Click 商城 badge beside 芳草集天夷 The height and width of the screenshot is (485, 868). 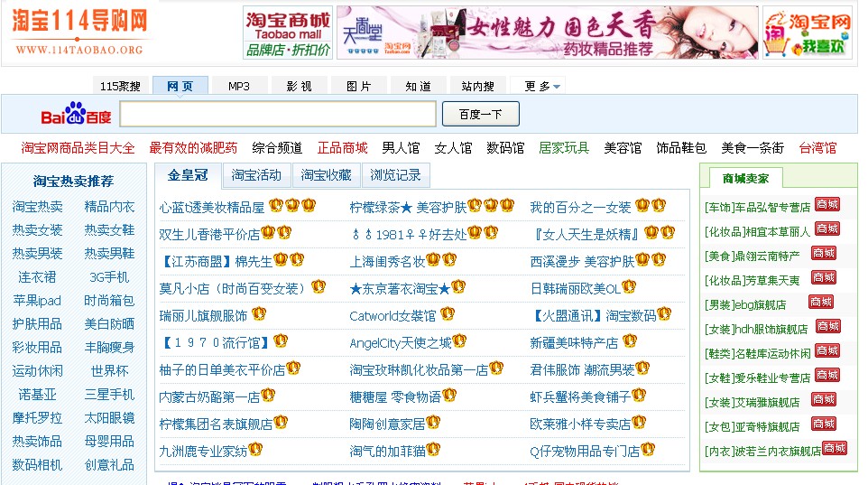pyautogui.click(x=824, y=277)
